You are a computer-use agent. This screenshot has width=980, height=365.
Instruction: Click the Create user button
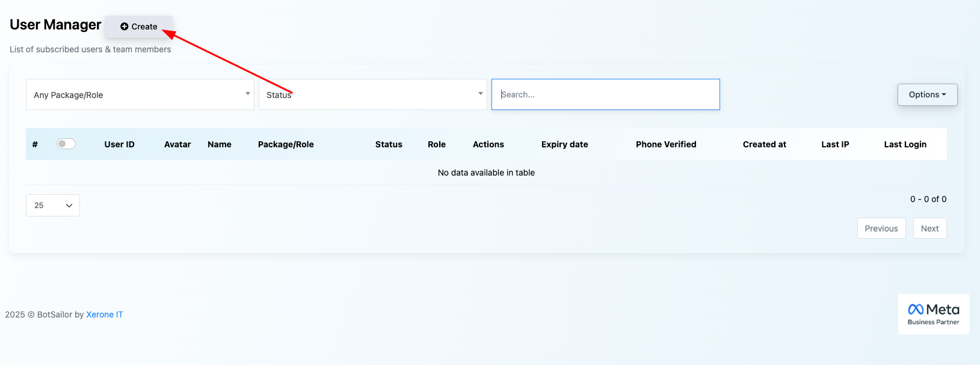[x=139, y=26]
